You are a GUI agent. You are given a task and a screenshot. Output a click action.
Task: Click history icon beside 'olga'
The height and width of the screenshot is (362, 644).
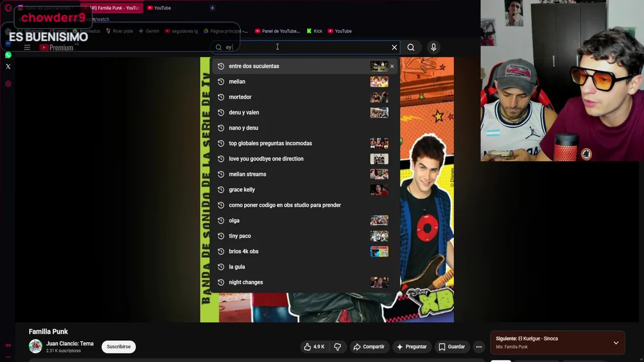click(x=221, y=220)
